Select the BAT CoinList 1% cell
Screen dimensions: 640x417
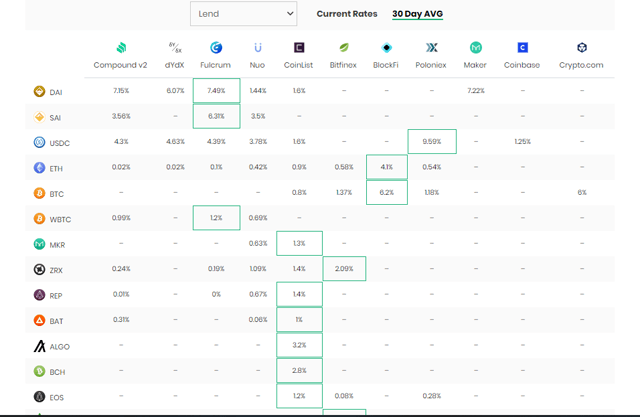(299, 319)
